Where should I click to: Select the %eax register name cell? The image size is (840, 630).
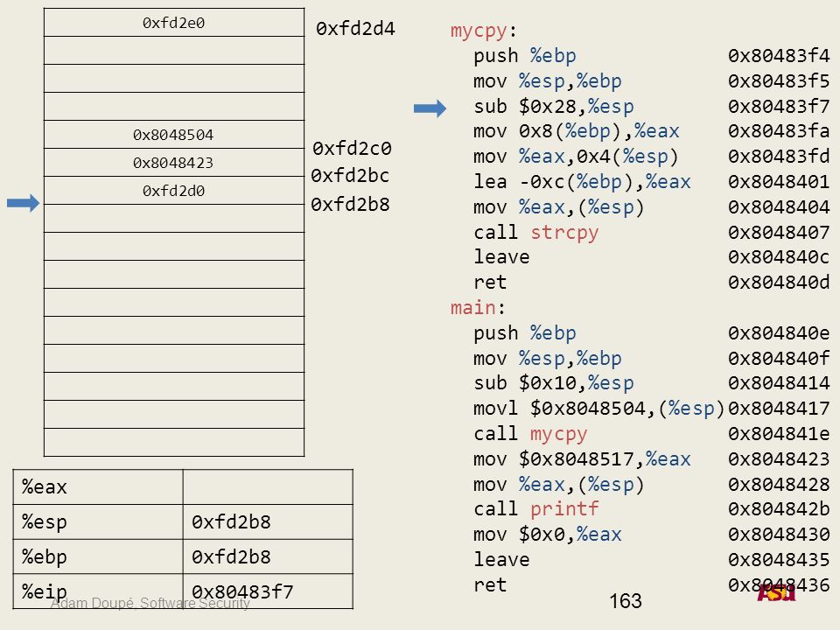[x=98, y=487]
